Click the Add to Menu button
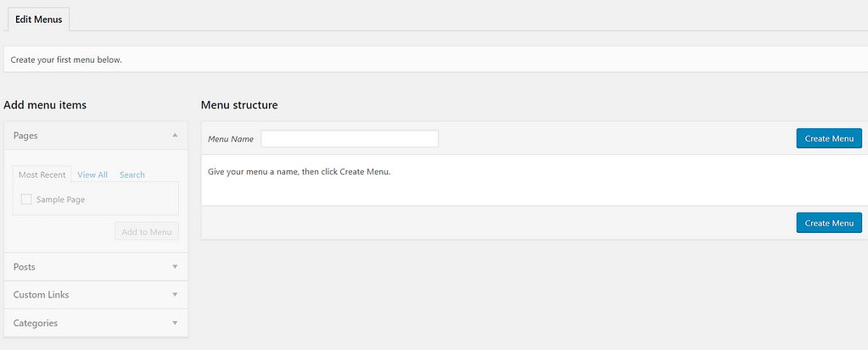868x350 pixels. click(147, 231)
